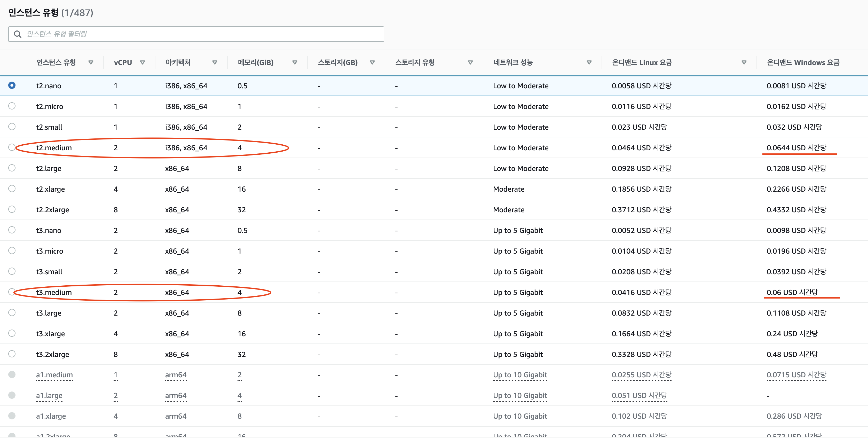Image resolution: width=868 pixels, height=438 pixels.
Task: Click the 아키텍처 column sort triangle
Action: (215, 62)
